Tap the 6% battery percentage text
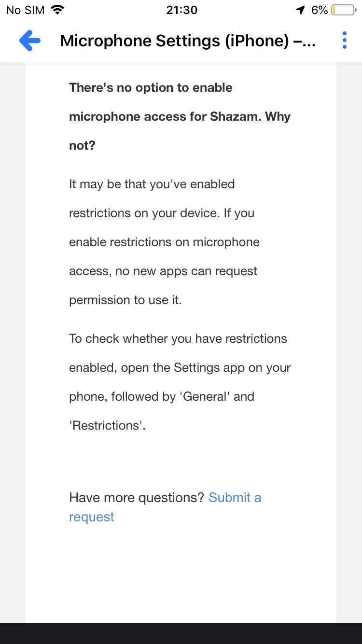 [319, 10]
